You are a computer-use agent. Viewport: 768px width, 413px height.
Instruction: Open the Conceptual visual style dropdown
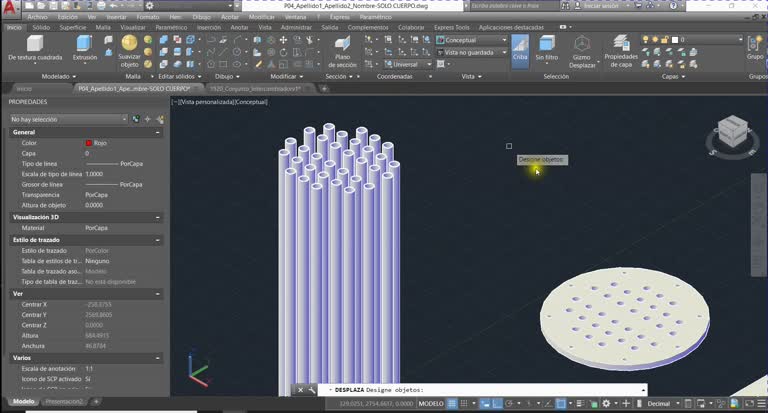point(472,40)
